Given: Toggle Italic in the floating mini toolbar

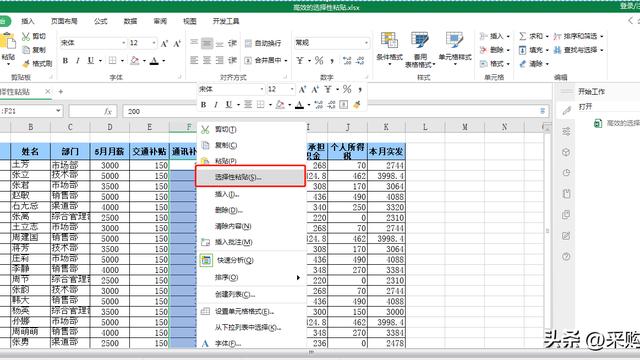Looking at the screenshot, I should tap(216, 104).
